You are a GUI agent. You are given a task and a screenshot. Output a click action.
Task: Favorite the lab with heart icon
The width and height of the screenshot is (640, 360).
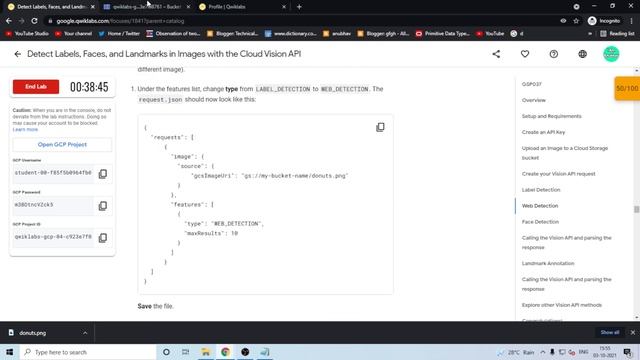tap(525, 54)
